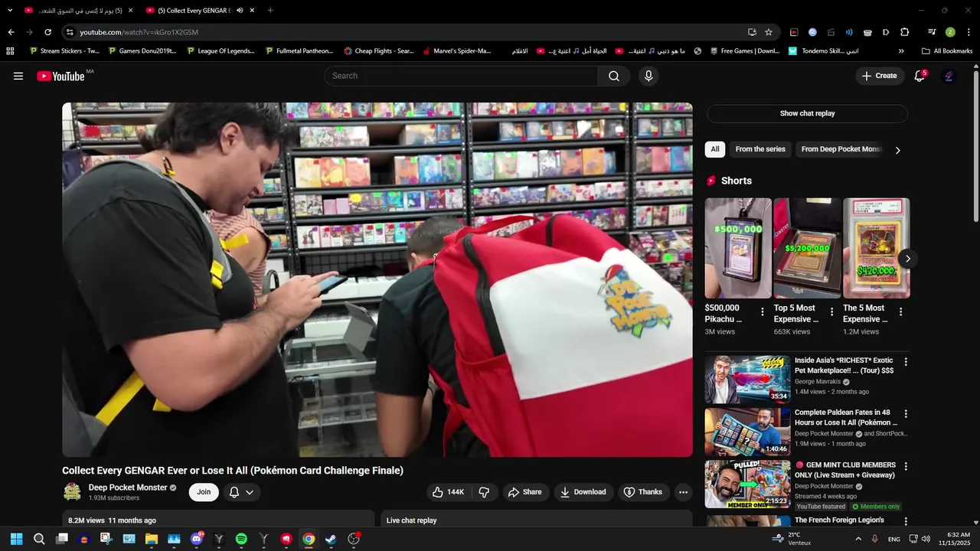Open $500,000 Pikachu short thumbnail
The image size is (980, 551).
(x=738, y=248)
